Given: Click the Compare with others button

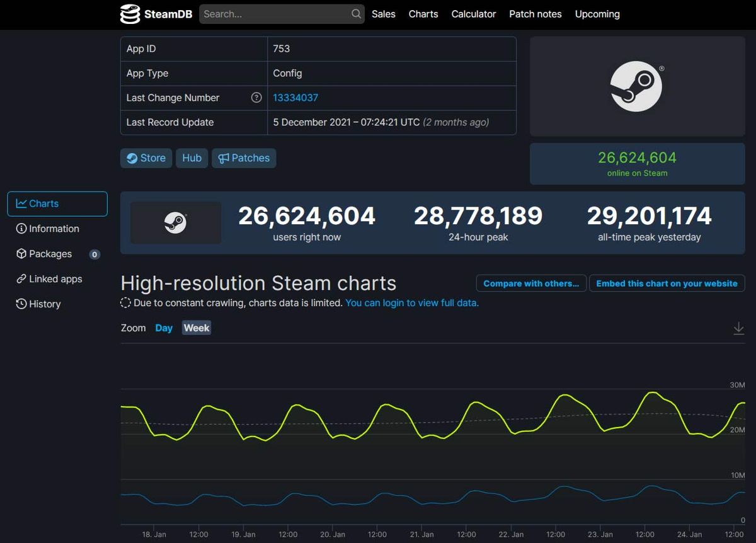Looking at the screenshot, I should coord(531,283).
